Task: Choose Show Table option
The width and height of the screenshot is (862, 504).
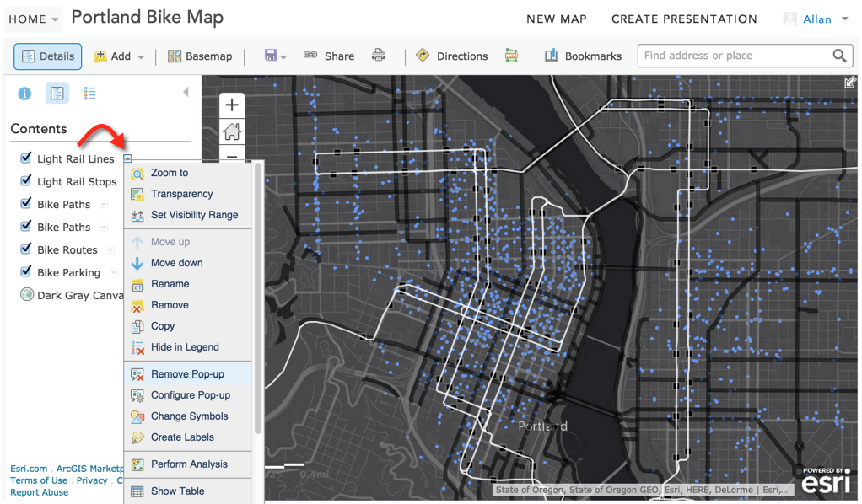Action: [188, 491]
